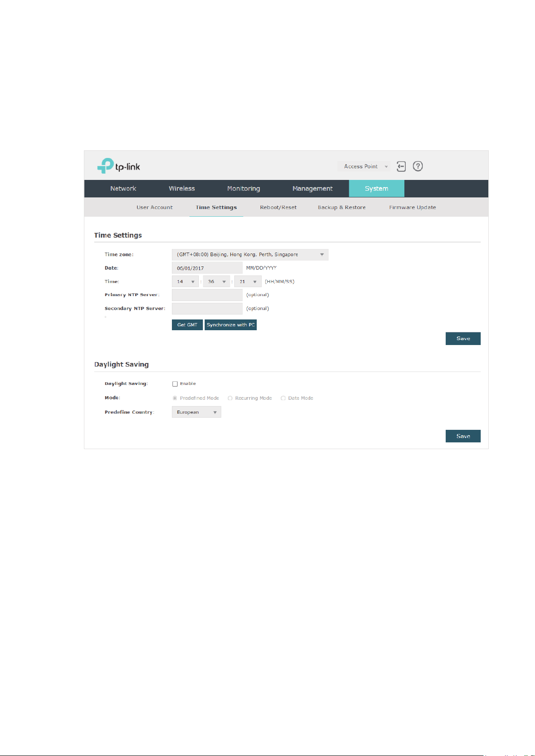Click the Time zone label
This screenshot has width=535, height=756.
click(x=119, y=254)
